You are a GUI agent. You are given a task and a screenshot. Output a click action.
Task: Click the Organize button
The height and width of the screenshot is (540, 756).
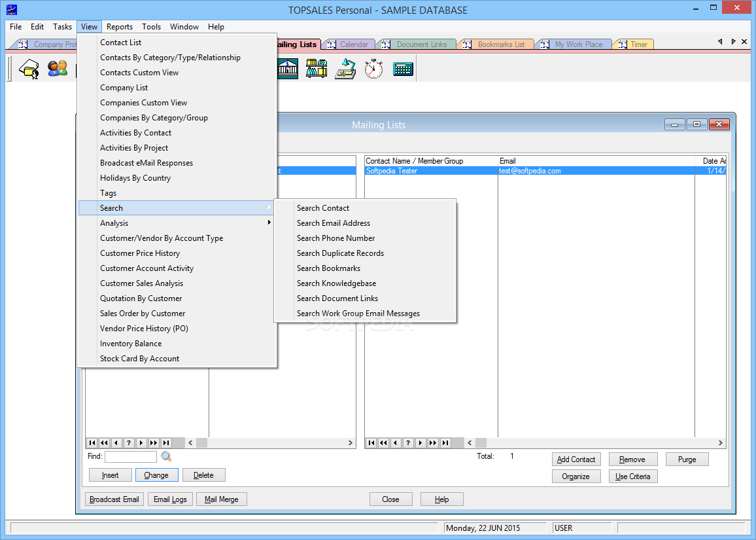[576, 477]
